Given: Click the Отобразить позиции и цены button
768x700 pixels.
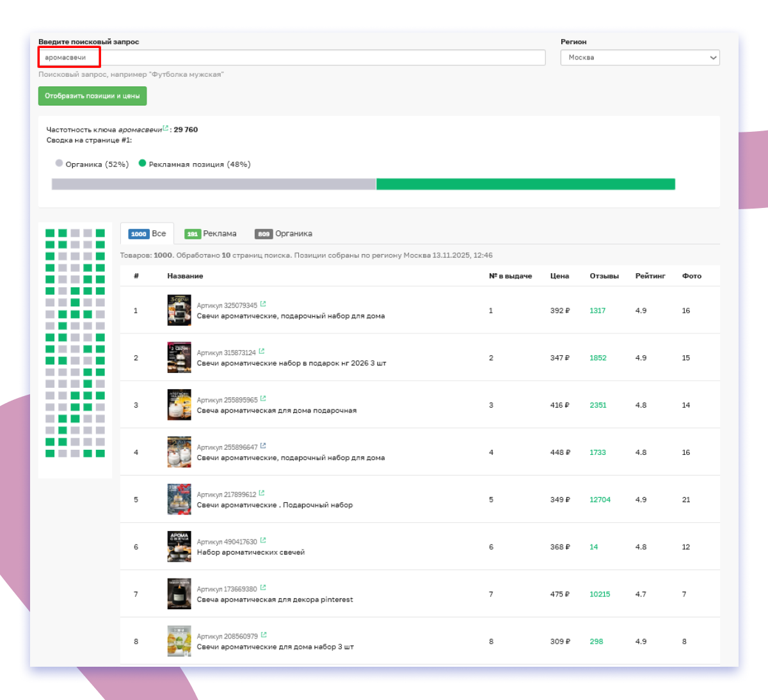Looking at the screenshot, I should [x=92, y=95].
